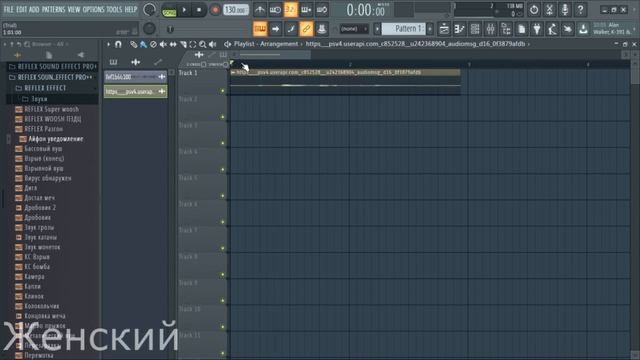
Task: Mute Track 2 with its green light
Action: 223,117
